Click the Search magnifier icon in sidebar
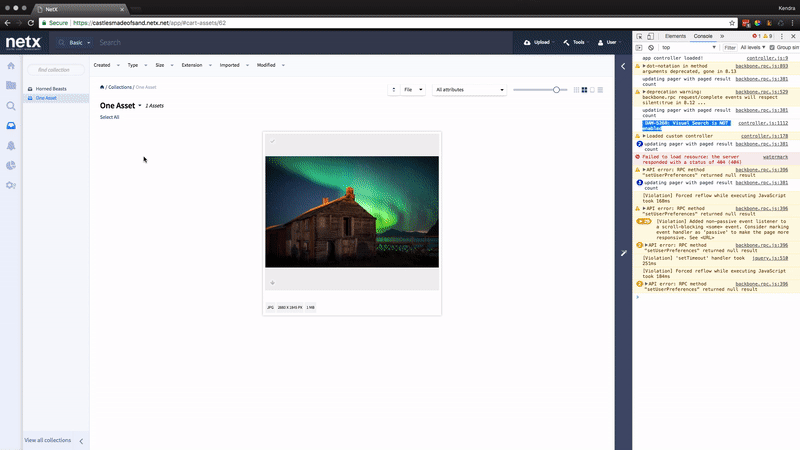Image resolution: width=800 pixels, height=450 pixels. click(11, 105)
